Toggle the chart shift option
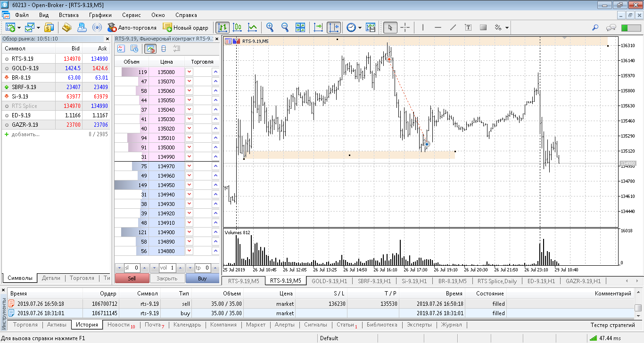The width and height of the screenshot is (644, 343). (333, 27)
